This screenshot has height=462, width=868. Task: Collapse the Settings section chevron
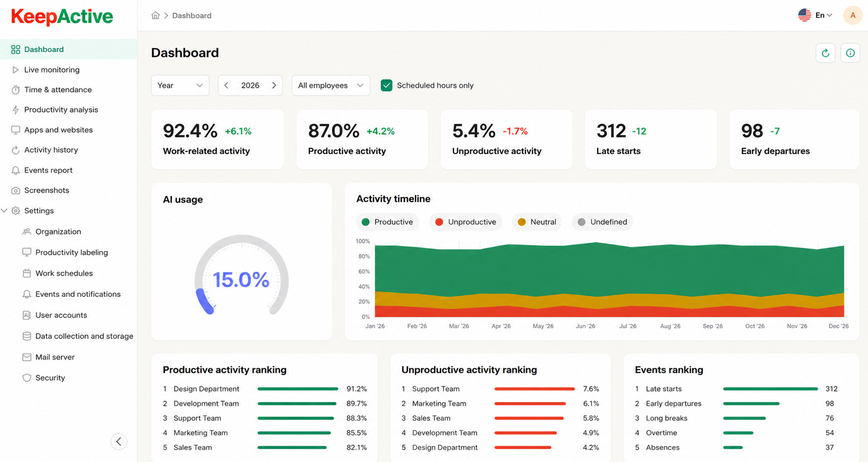(x=5, y=211)
